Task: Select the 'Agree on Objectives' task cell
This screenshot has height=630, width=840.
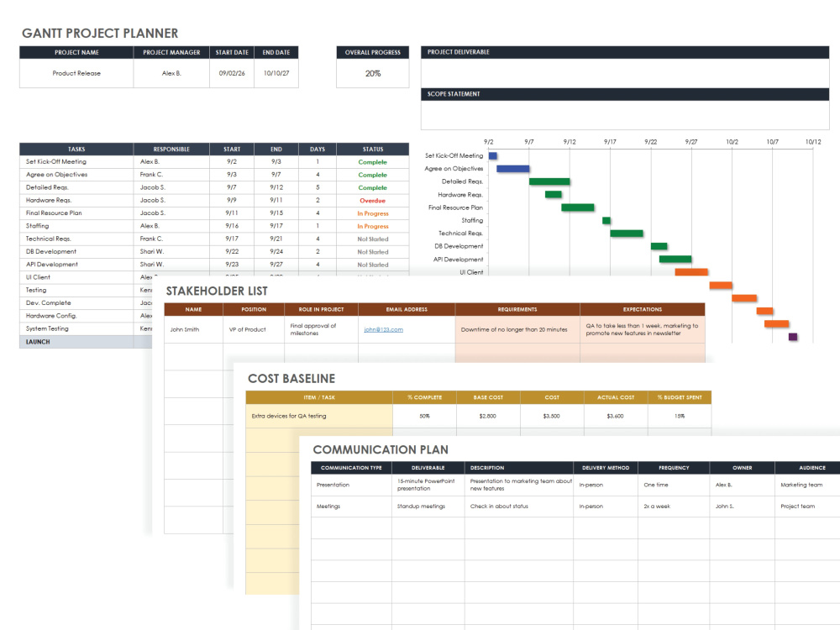Action: 76,175
